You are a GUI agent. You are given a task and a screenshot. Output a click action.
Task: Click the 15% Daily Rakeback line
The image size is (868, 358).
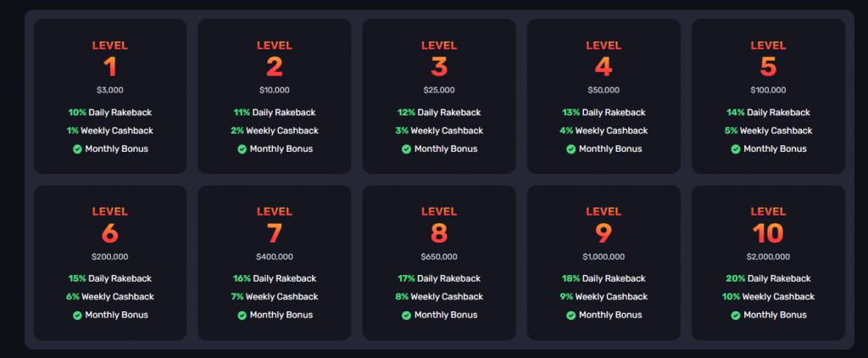coord(110,278)
